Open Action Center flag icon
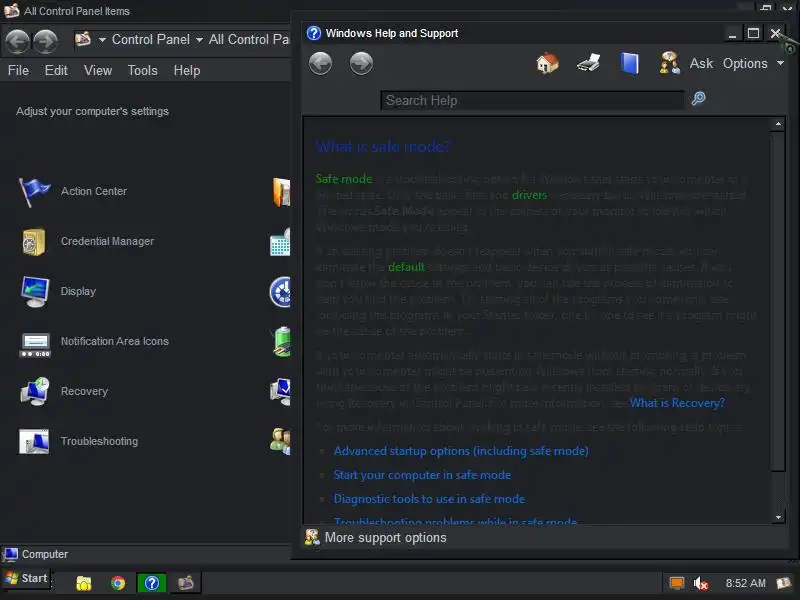Viewport: 800px width, 600px height. pos(34,192)
